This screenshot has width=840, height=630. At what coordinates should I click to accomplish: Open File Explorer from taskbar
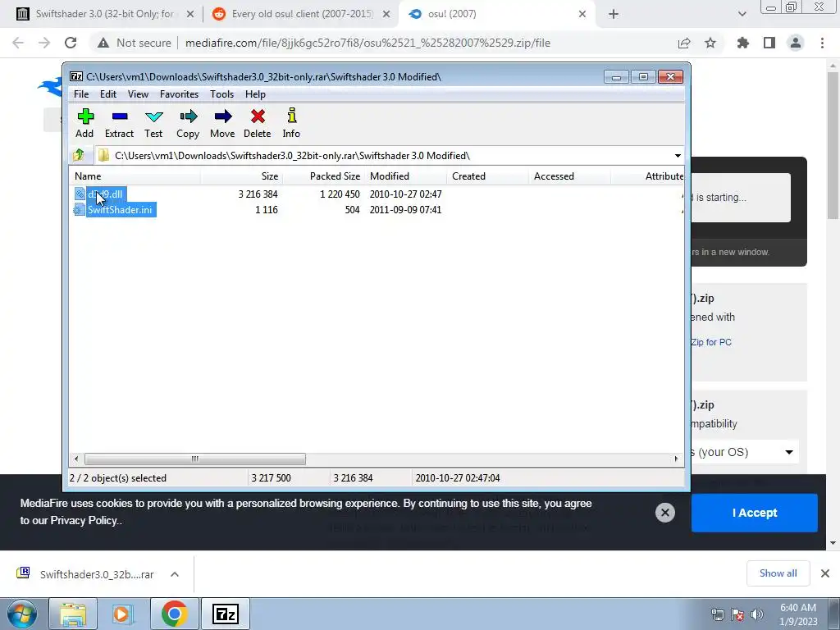[x=73, y=614]
